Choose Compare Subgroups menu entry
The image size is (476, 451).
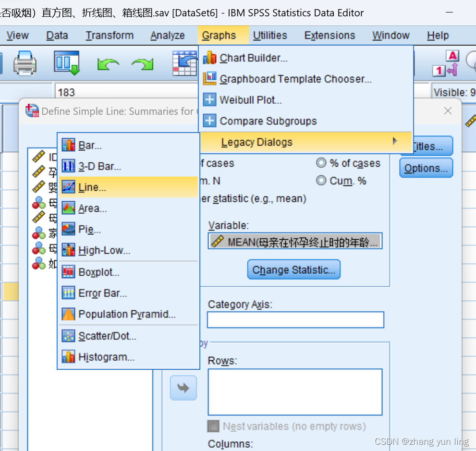pos(306,121)
